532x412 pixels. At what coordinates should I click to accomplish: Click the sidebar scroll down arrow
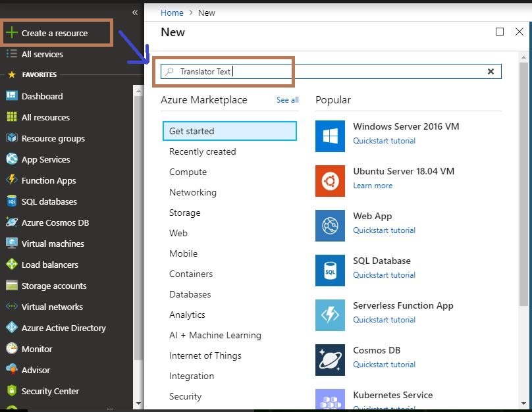click(138, 403)
